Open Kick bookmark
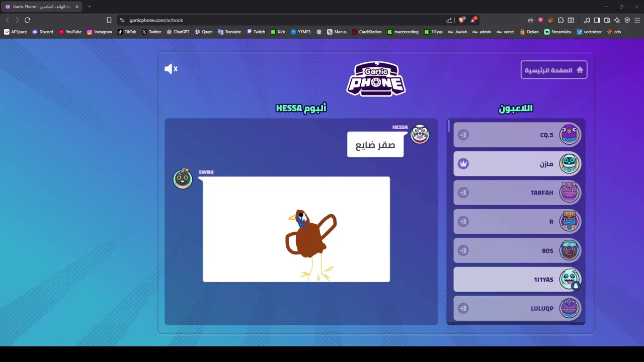Viewport: 644px width, 362px height. (x=278, y=32)
